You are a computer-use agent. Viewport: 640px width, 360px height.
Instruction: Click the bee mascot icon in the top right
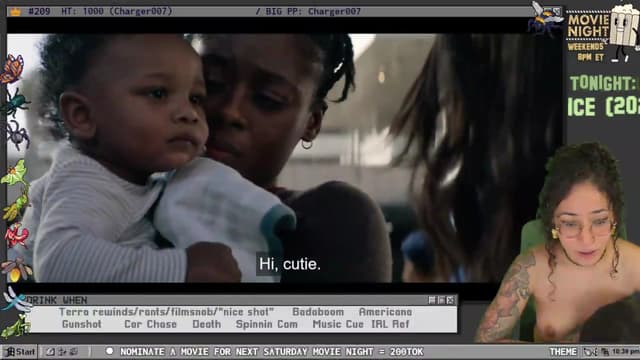[544, 17]
